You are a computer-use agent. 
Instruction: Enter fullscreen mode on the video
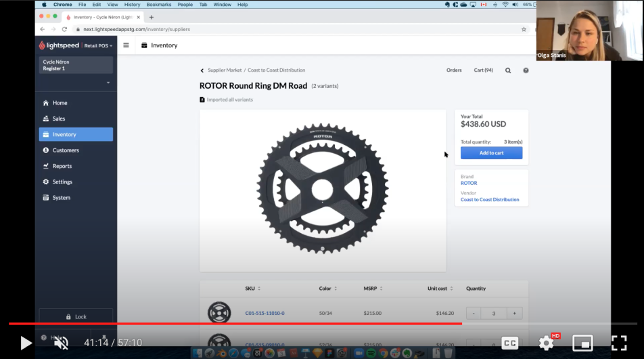point(619,343)
